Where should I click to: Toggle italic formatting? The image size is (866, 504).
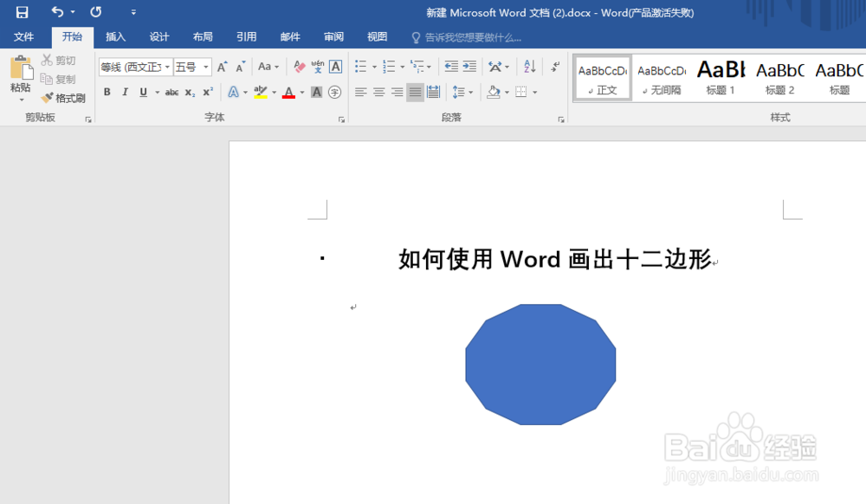tap(126, 92)
